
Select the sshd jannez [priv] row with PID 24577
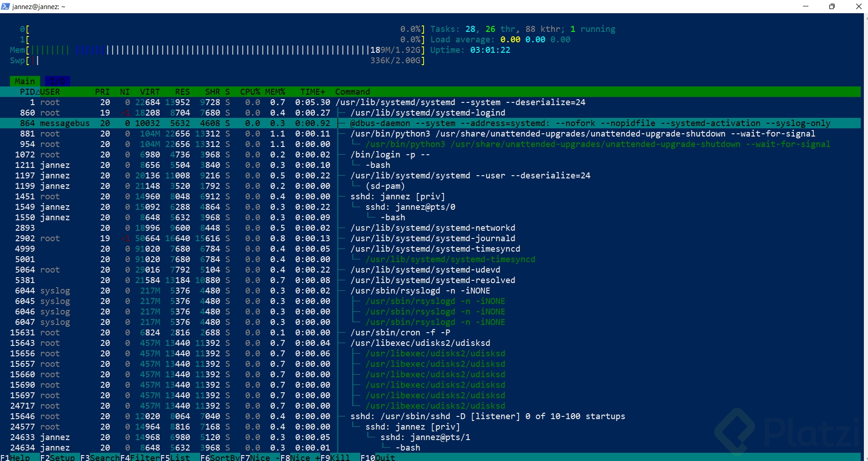430,427
